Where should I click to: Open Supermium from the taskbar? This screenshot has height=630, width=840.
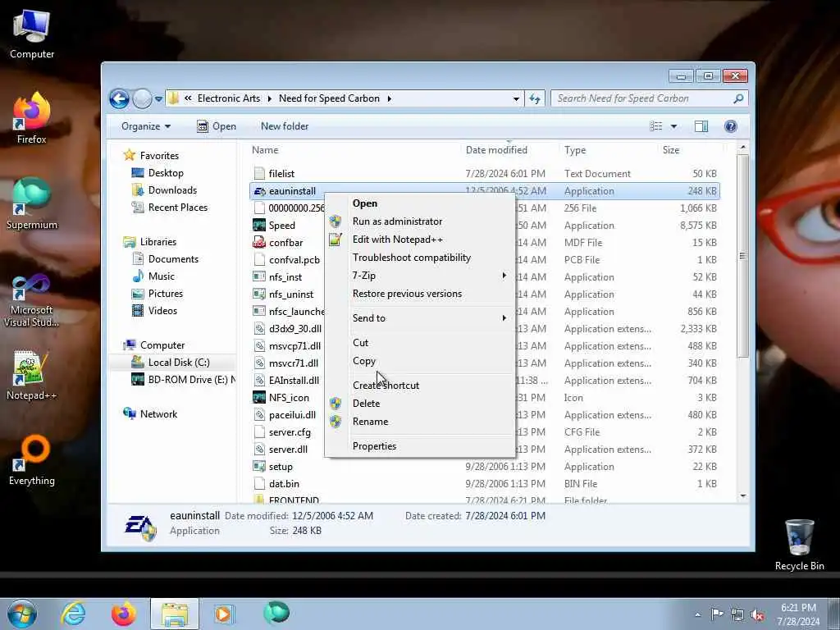pyautogui.click(x=276, y=613)
